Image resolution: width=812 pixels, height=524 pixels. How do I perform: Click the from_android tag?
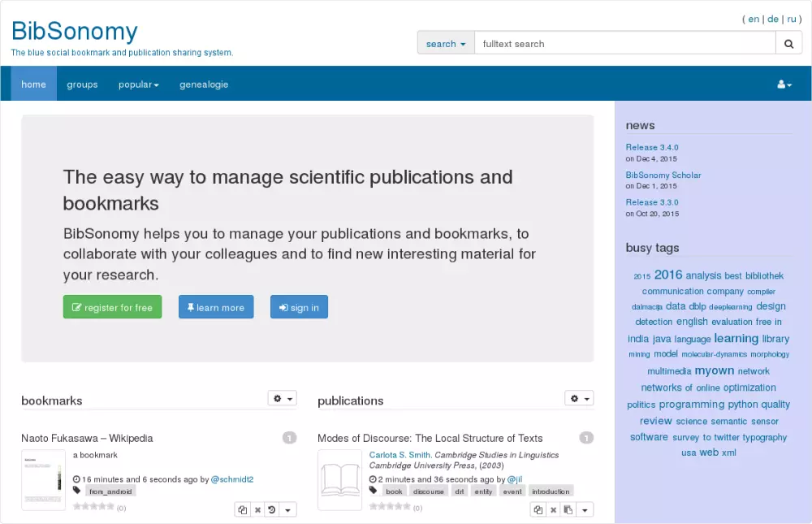[110, 492]
